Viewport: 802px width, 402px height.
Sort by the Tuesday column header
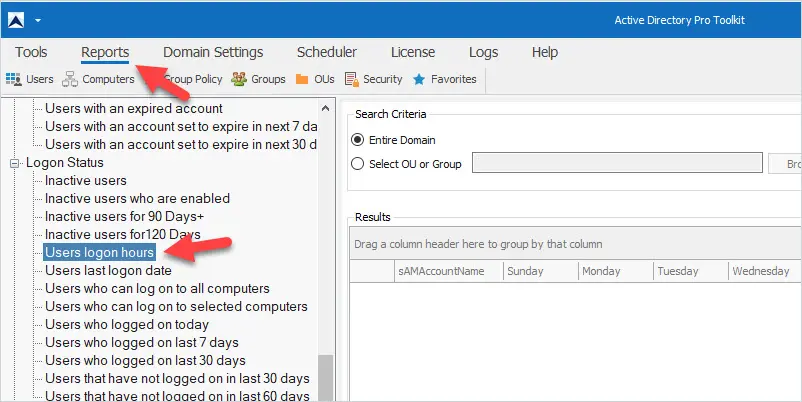click(692, 271)
